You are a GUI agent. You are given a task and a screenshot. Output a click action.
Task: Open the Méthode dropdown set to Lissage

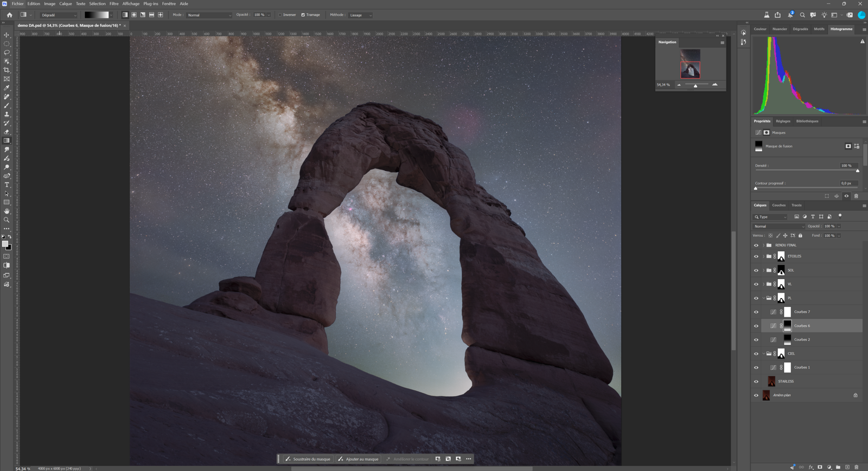pos(361,15)
